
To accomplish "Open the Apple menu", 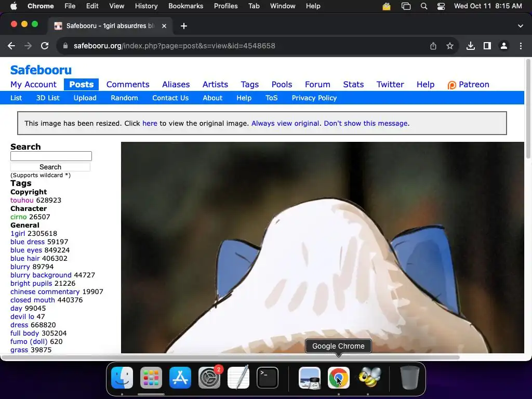I will 14,6.
